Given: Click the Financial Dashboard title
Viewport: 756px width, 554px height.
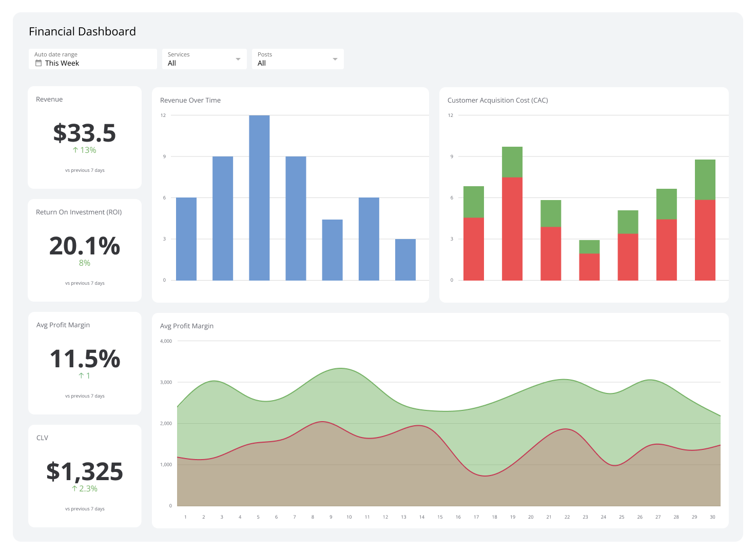Looking at the screenshot, I should click(82, 31).
